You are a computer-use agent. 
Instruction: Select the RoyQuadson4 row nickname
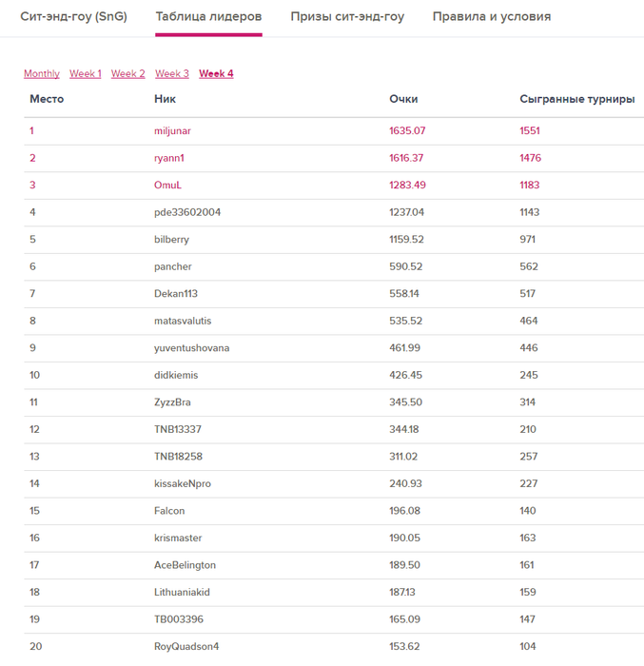[x=185, y=647]
